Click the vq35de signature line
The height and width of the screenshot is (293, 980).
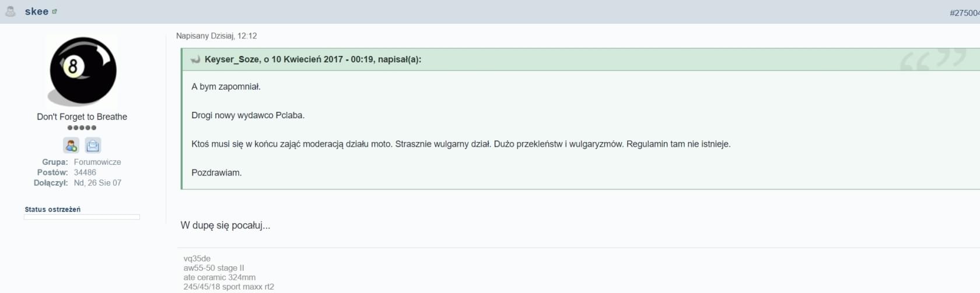click(197, 259)
